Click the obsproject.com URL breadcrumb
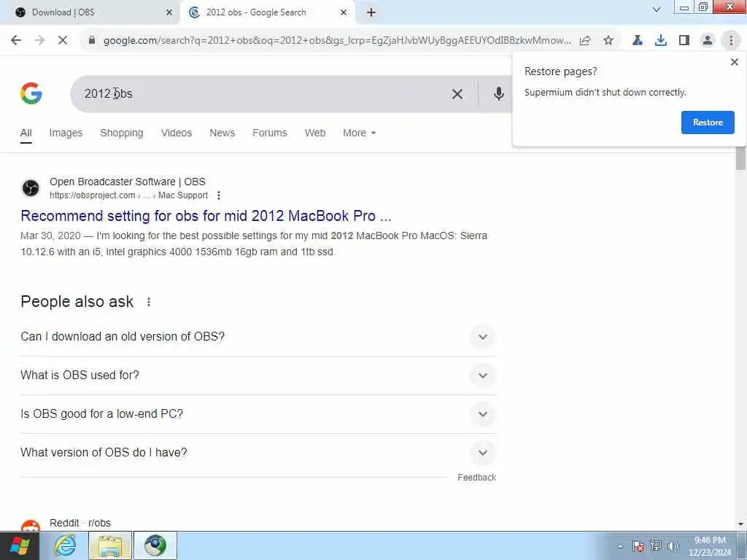The width and height of the screenshot is (747, 560). (128, 195)
